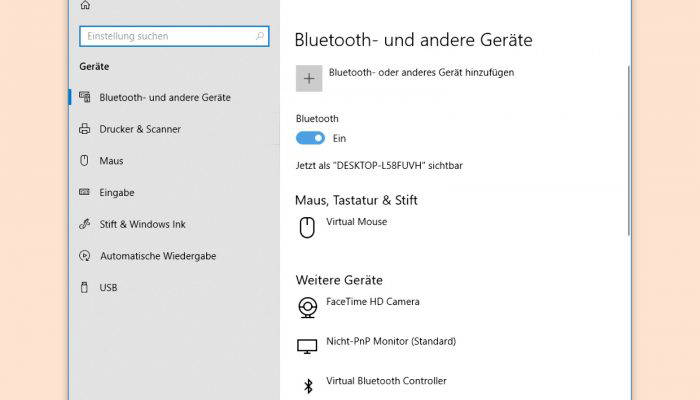Click the Eingabe keyboard icon
This screenshot has height=400, width=700.
pyautogui.click(x=84, y=192)
